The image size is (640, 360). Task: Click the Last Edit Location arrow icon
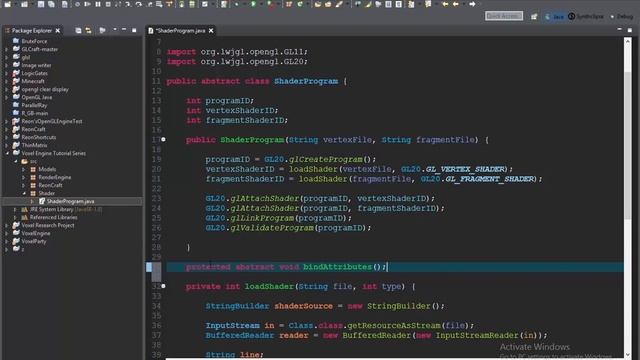(445, 4)
